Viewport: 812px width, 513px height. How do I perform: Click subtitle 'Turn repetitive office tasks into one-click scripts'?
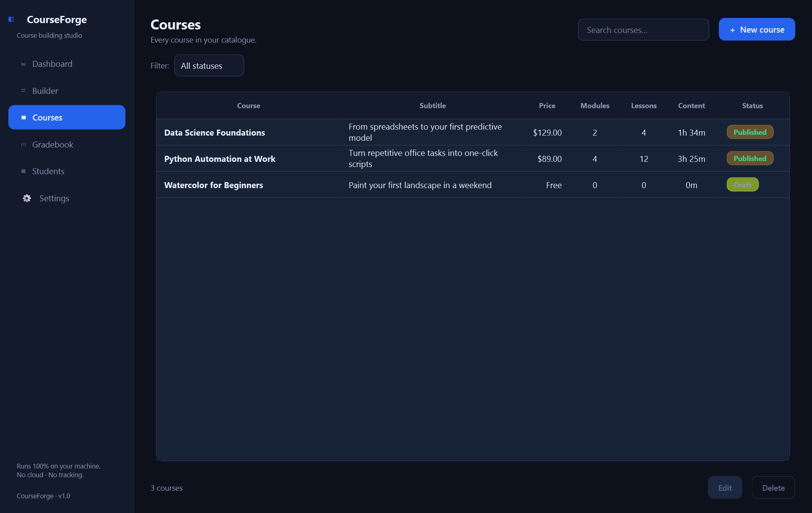click(x=423, y=159)
